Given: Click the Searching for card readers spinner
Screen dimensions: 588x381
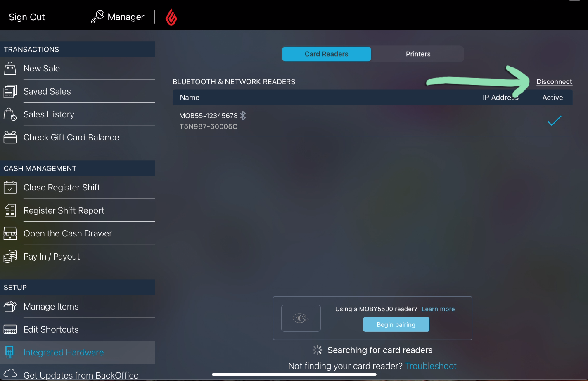Looking at the screenshot, I should pos(317,350).
